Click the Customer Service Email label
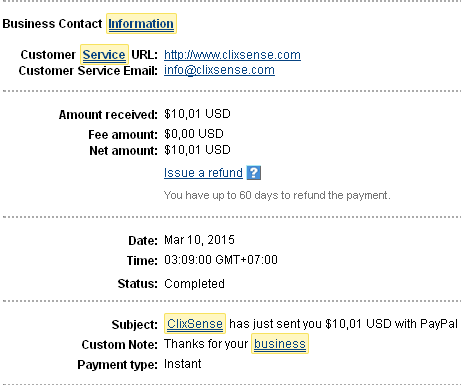 pos(88,71)
